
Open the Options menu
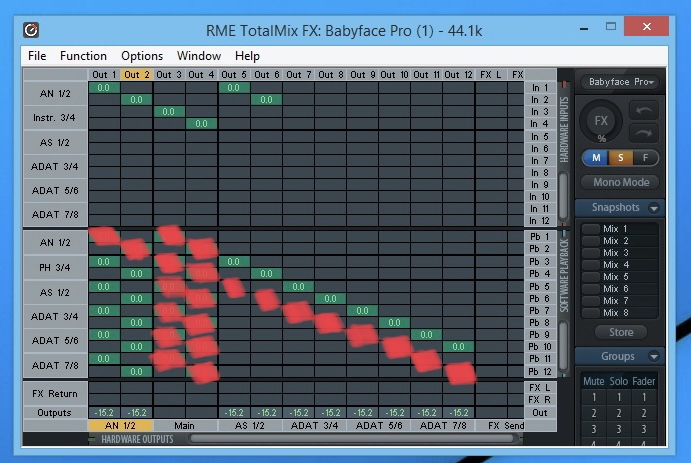point(142,56)
